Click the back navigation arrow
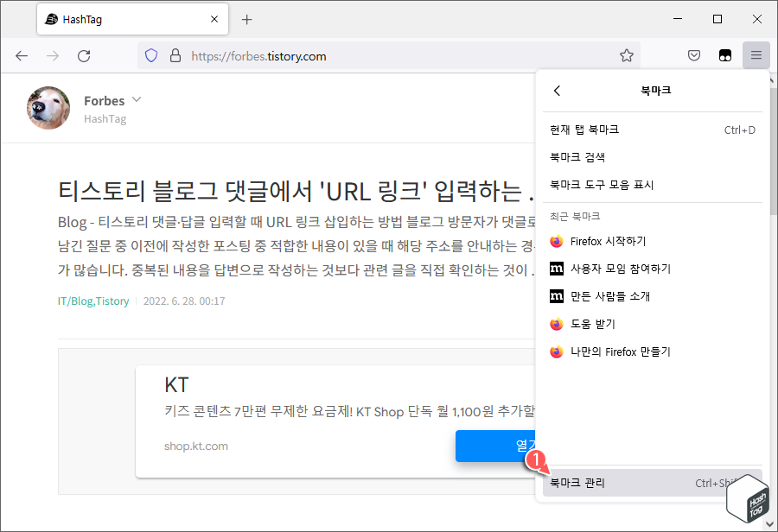 pos(22,55)
